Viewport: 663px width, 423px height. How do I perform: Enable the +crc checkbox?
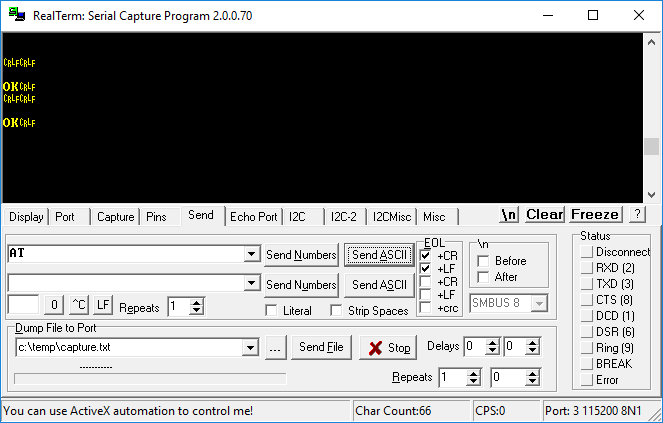[x=425, y=308]
